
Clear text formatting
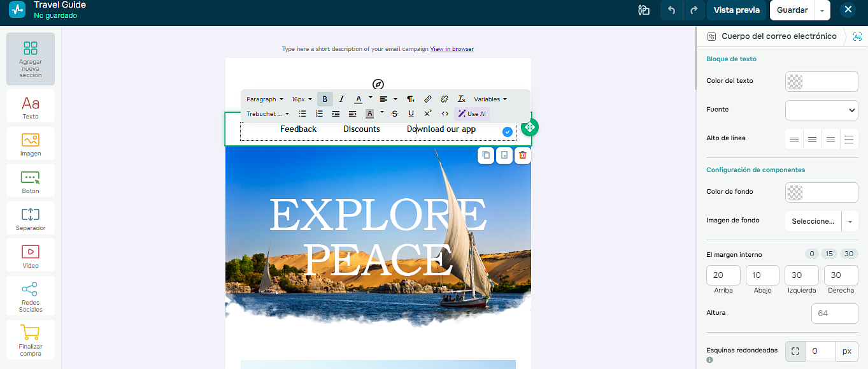click(x=462, y=99)
